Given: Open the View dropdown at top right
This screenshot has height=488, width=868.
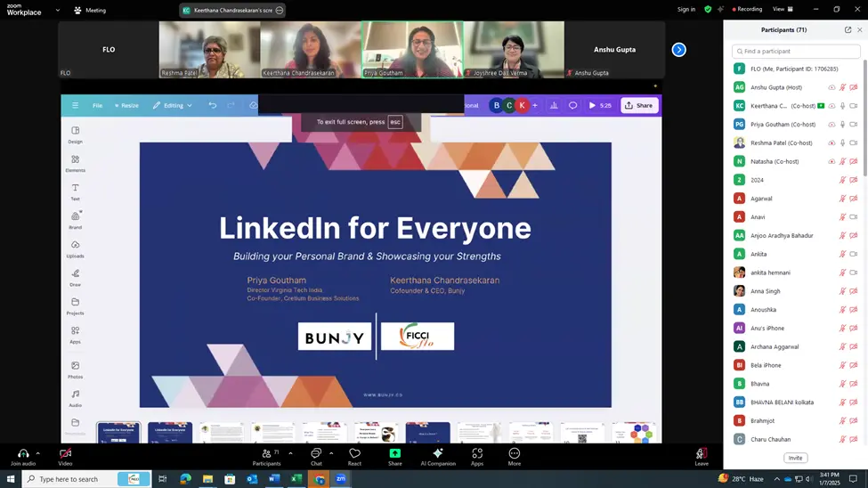Looking at the screenshot, I should [x=783, y=10].
